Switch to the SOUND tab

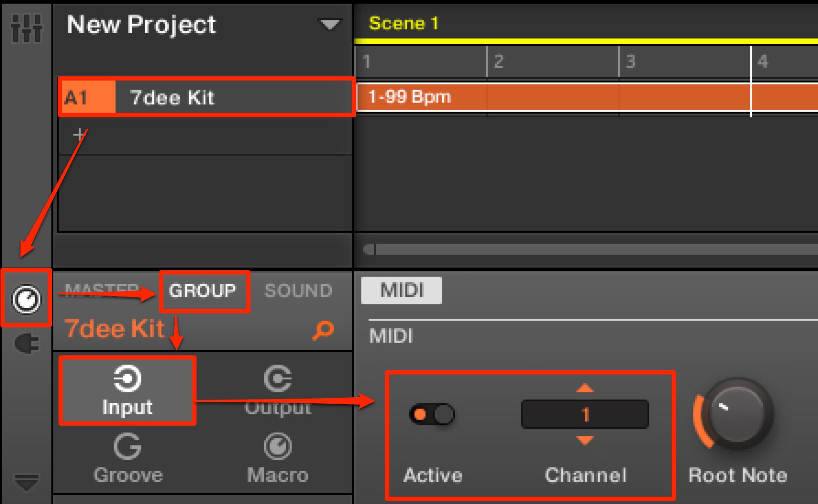point(298,290)
